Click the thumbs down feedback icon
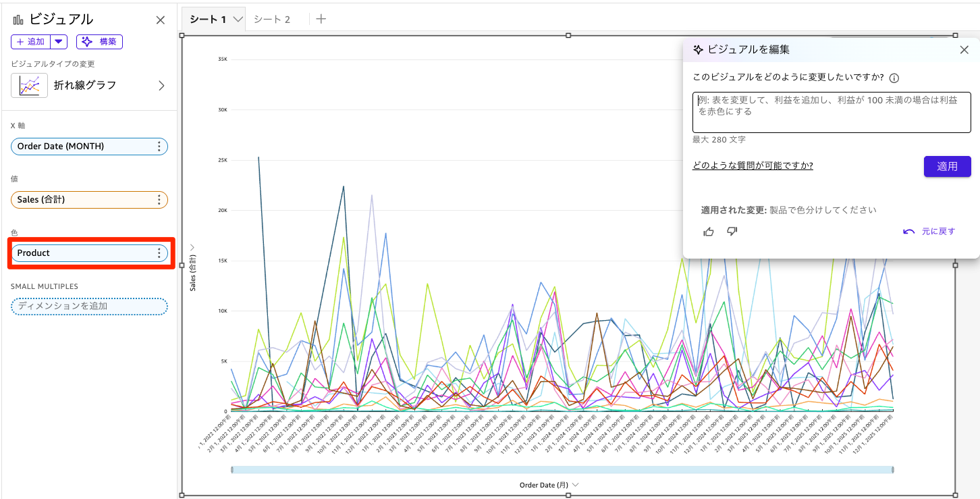980x499 pixels. 732,232
